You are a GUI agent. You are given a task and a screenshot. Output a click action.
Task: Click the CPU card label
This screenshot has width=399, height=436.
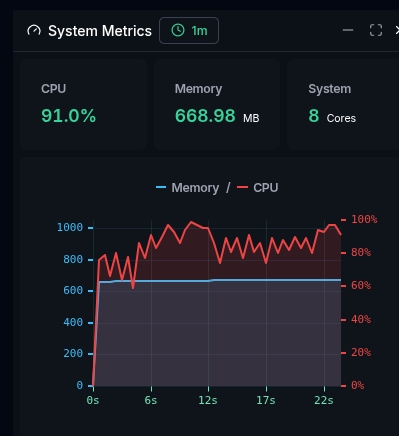pos(54,89)
